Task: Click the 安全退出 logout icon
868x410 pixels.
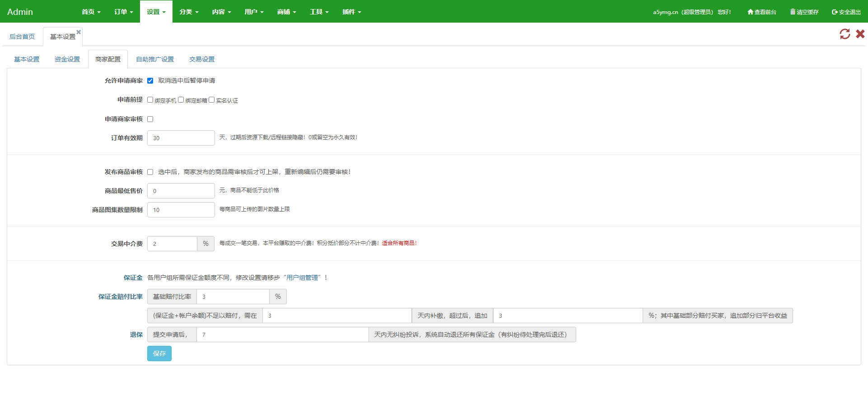Action: [835, 12]
